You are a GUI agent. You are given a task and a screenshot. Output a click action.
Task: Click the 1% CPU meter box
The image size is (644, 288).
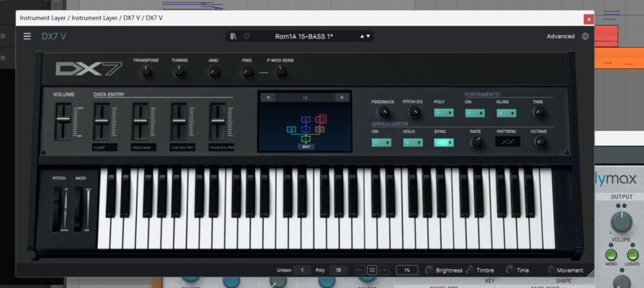tap(407, 270)
